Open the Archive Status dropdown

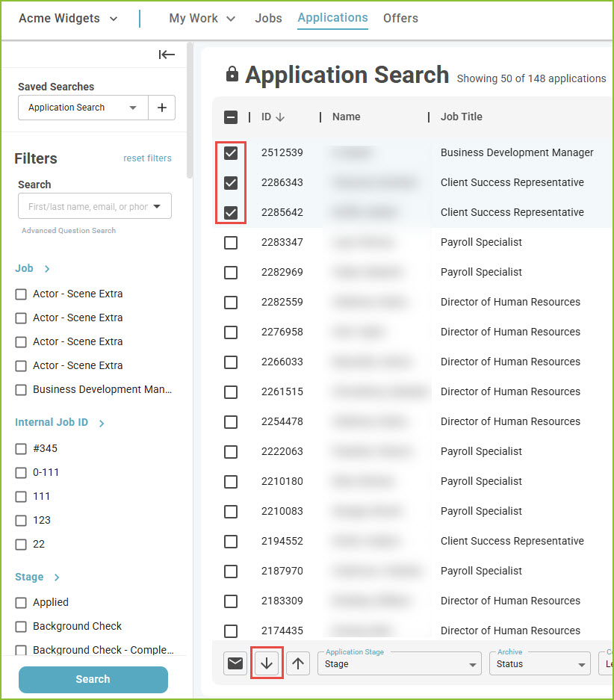[540, 664]
